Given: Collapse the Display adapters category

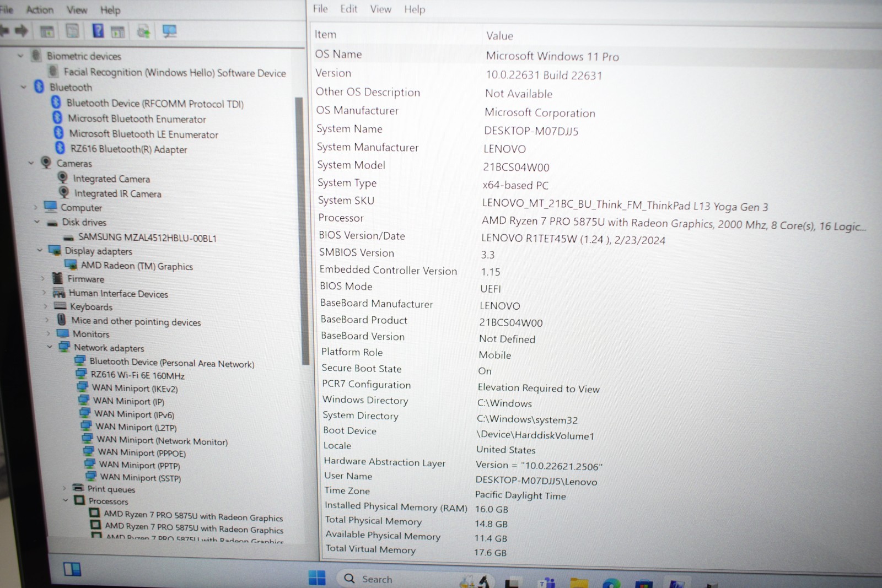Looking at the screenshot, I should (40, 250).
